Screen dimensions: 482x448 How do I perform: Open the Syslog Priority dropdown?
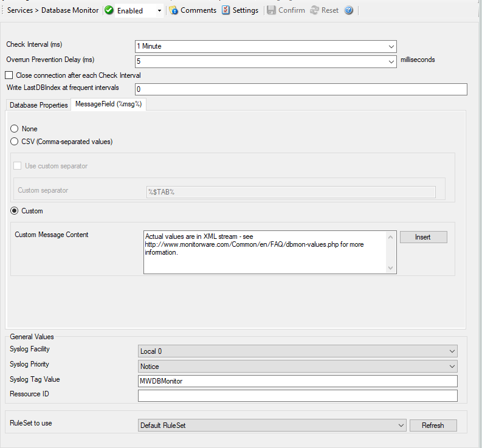451,367
